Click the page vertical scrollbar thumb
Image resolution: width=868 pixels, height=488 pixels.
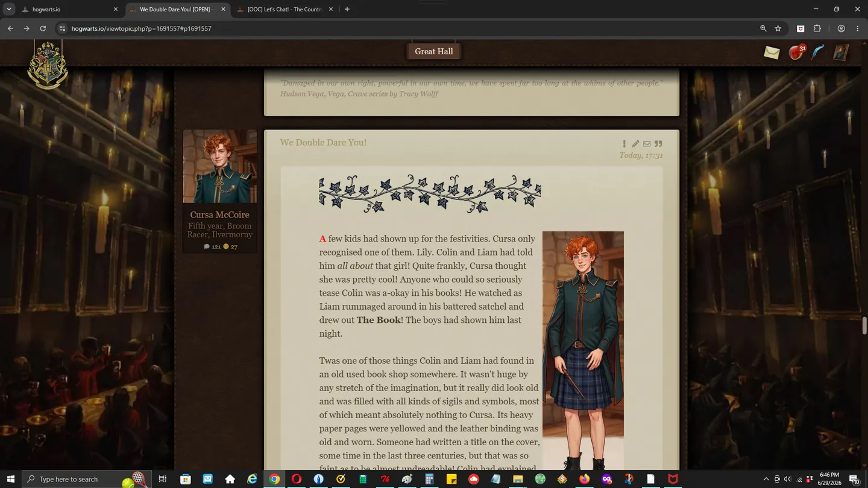coord(864,325)
